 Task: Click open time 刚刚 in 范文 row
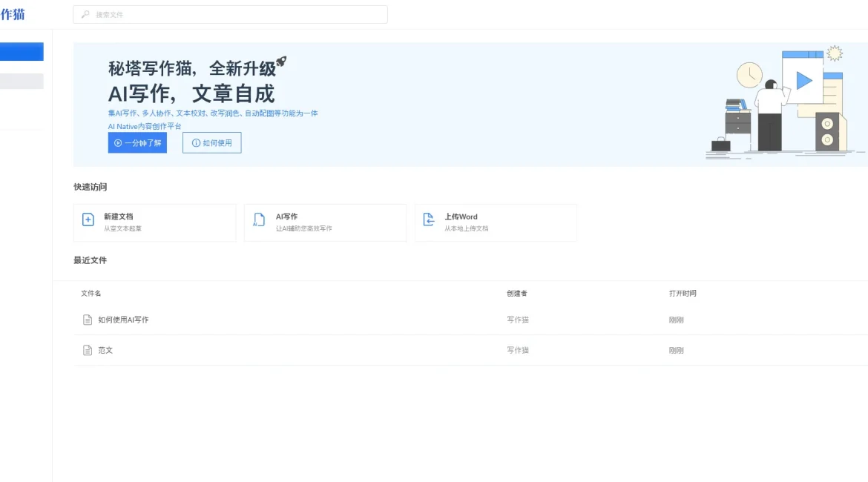pyautogui.click(x=676, y=350)
